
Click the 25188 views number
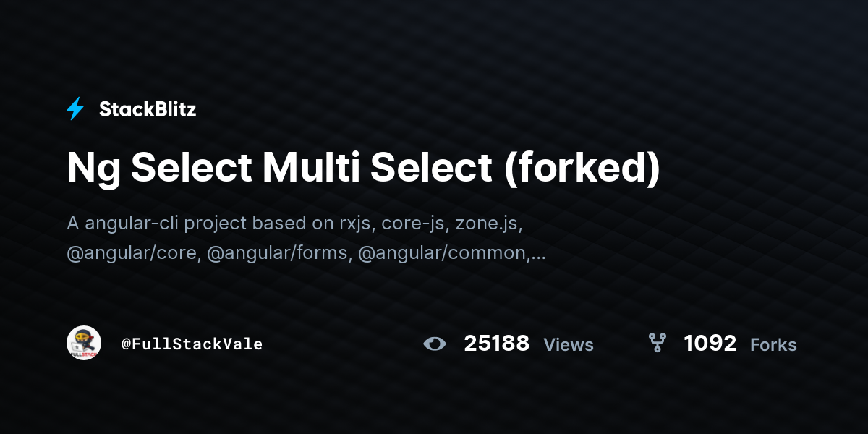(x=496, y=344)
